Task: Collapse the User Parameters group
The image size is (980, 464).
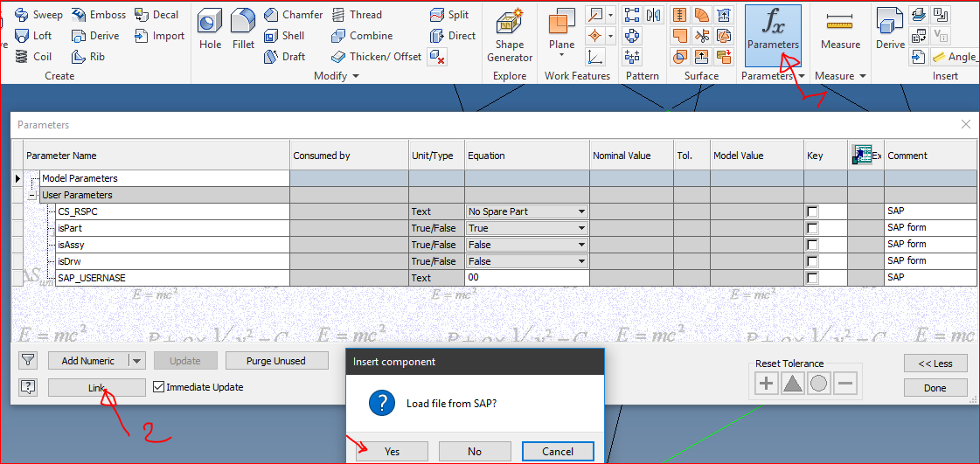Action: (32, 195)
